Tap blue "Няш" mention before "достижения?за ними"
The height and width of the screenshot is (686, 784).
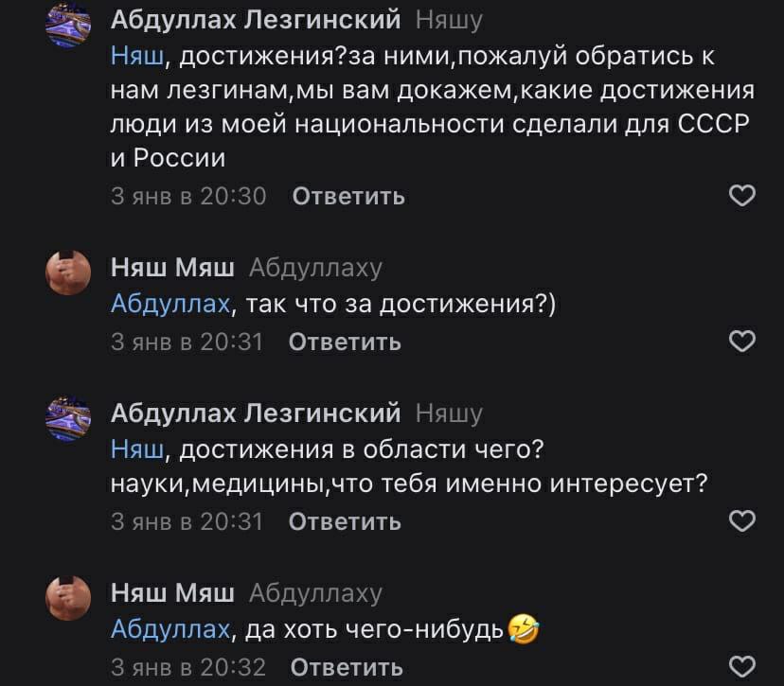(138, 56)
